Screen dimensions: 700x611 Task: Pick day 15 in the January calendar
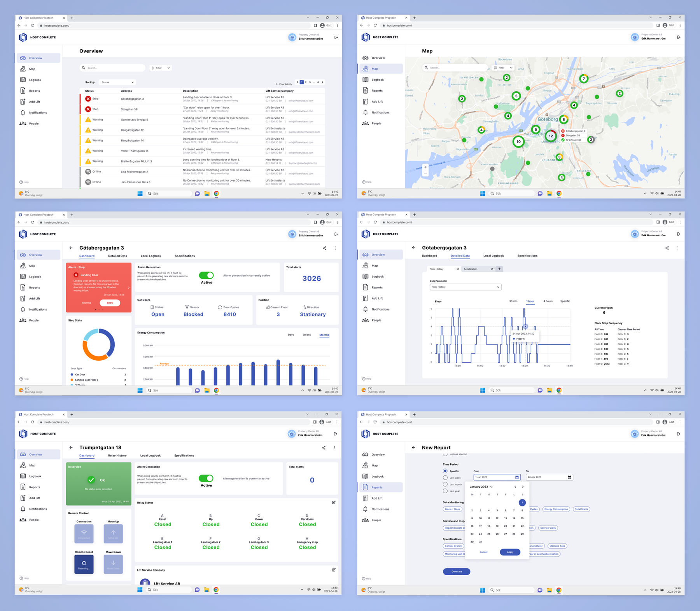pyautogui.click(x=522, y=518)
